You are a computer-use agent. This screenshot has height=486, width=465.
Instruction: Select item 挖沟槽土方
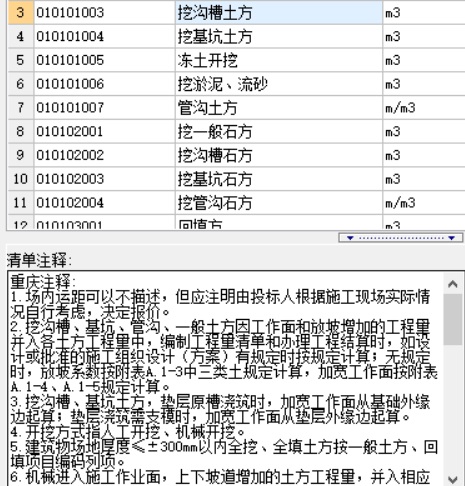click(x=279, y=13)
